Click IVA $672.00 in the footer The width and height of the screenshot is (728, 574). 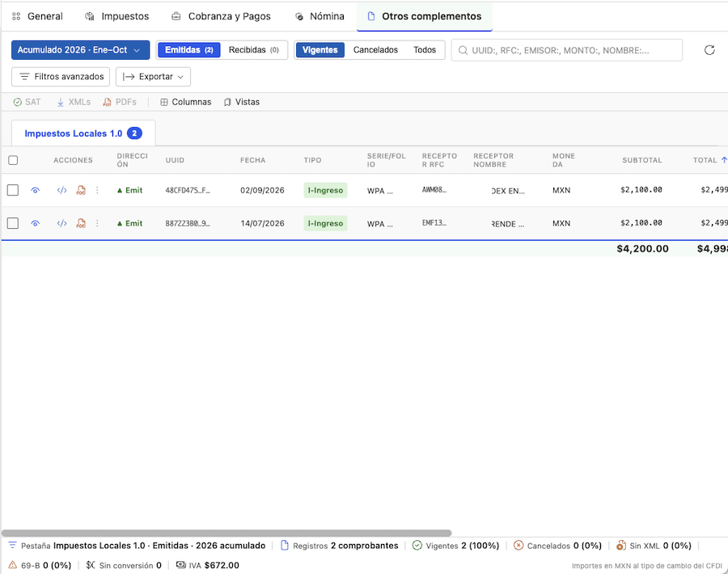[x=214, y=565]
